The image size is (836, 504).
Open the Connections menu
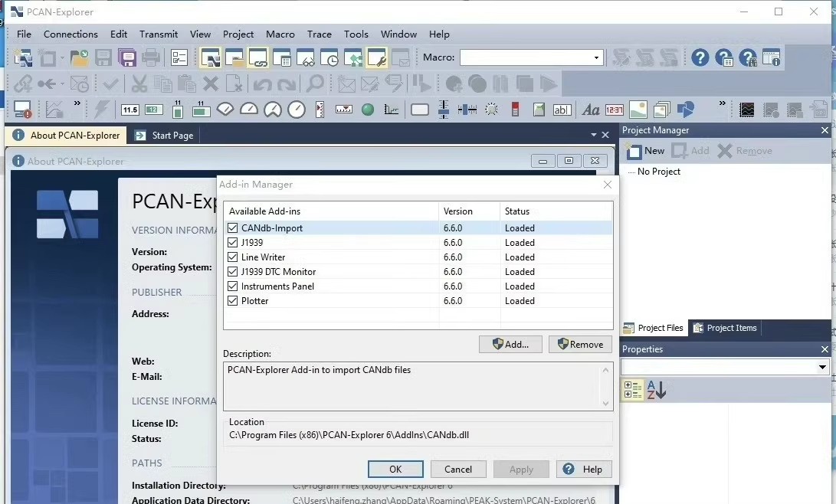click(x=70, y=34)
